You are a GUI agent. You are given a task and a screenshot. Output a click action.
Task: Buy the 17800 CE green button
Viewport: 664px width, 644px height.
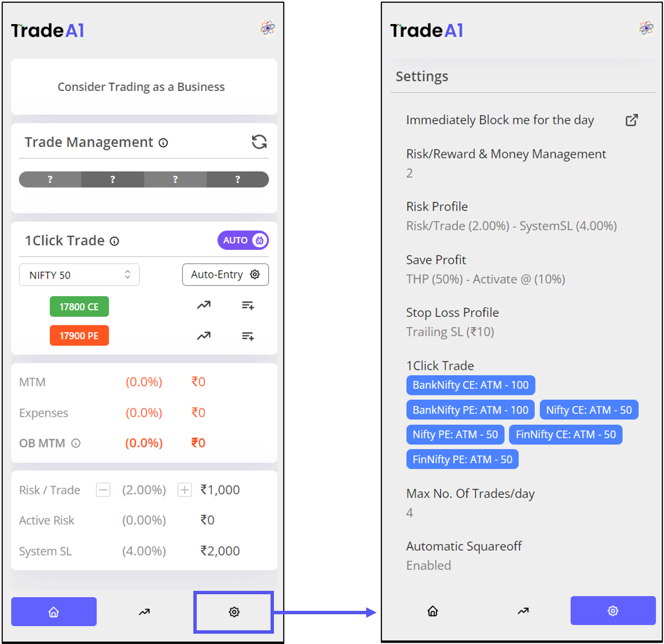79,307
